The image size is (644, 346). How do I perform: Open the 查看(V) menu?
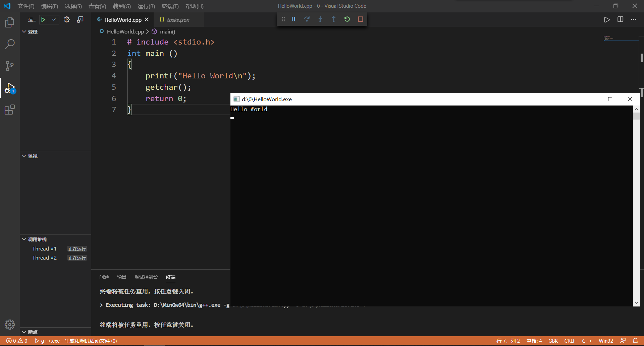click(97, 6)
